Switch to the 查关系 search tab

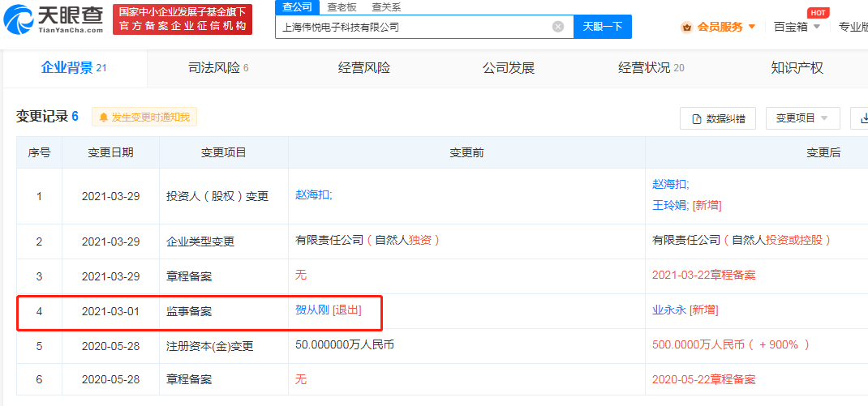point(386,7)
